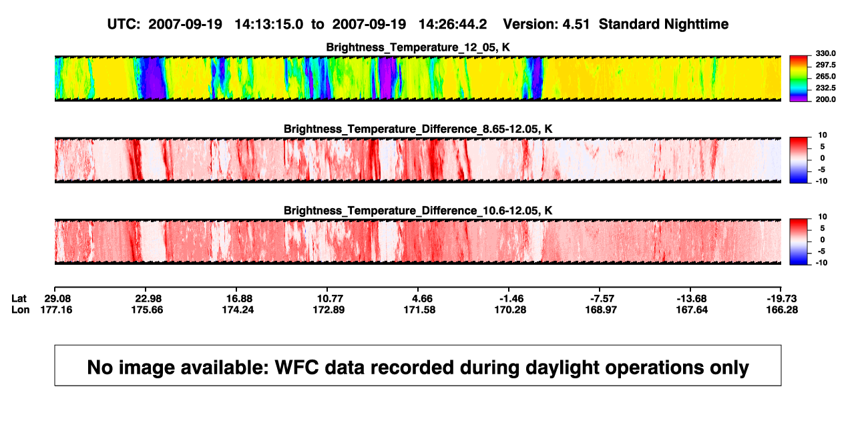
Task: Select latitude value -7.57
Action: (602, 298)
